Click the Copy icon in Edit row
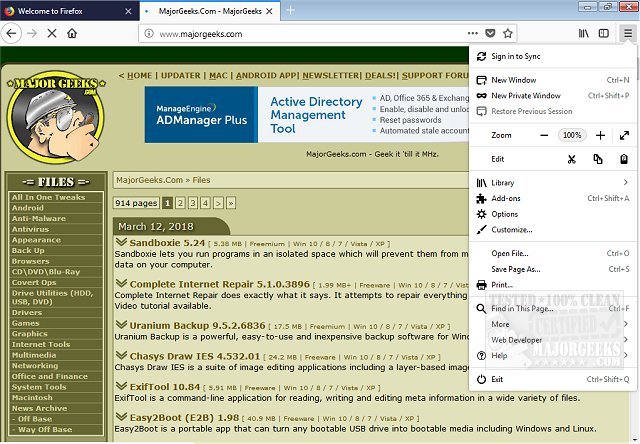Viewport: 640px width, 444px height. coord(598,159)
